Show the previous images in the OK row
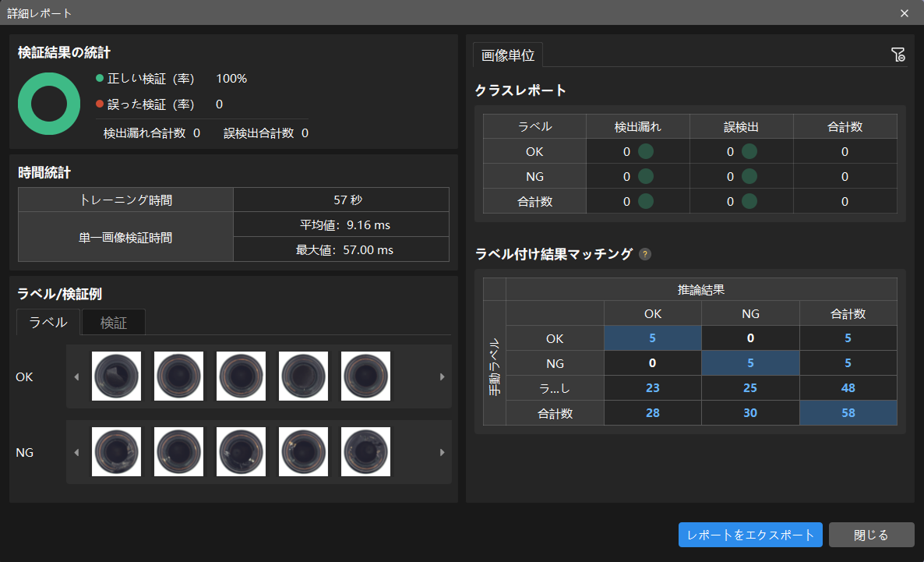Viewport: 924px width, 562px height. click(x=76, y=376)
